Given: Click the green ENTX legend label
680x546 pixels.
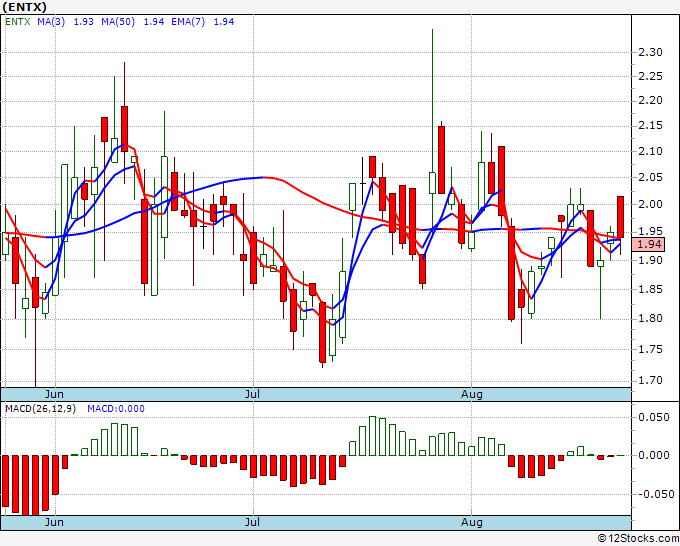Looking at the screenshot, I should pos(17,22).
